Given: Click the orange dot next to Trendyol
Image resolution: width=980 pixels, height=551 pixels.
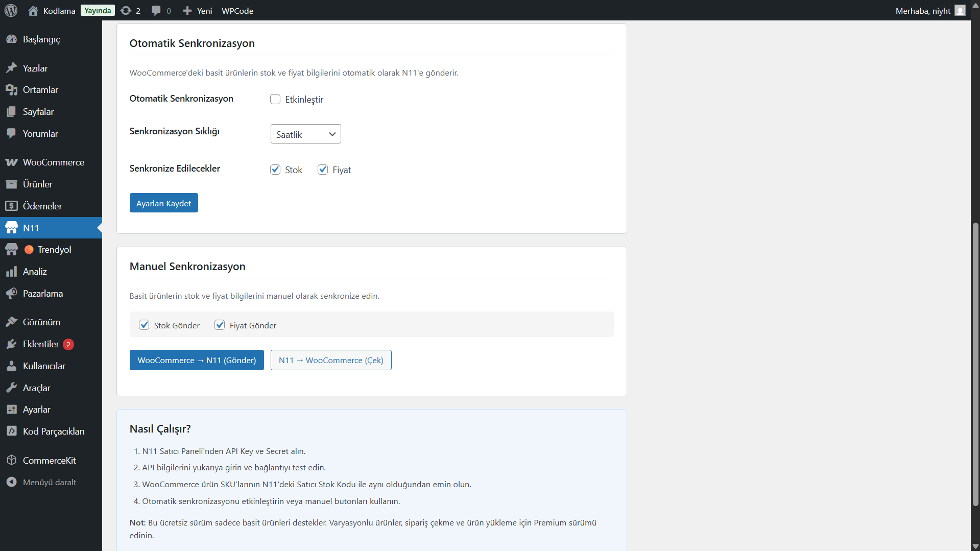Looking at the screenshot, I should tap(29, 250).
